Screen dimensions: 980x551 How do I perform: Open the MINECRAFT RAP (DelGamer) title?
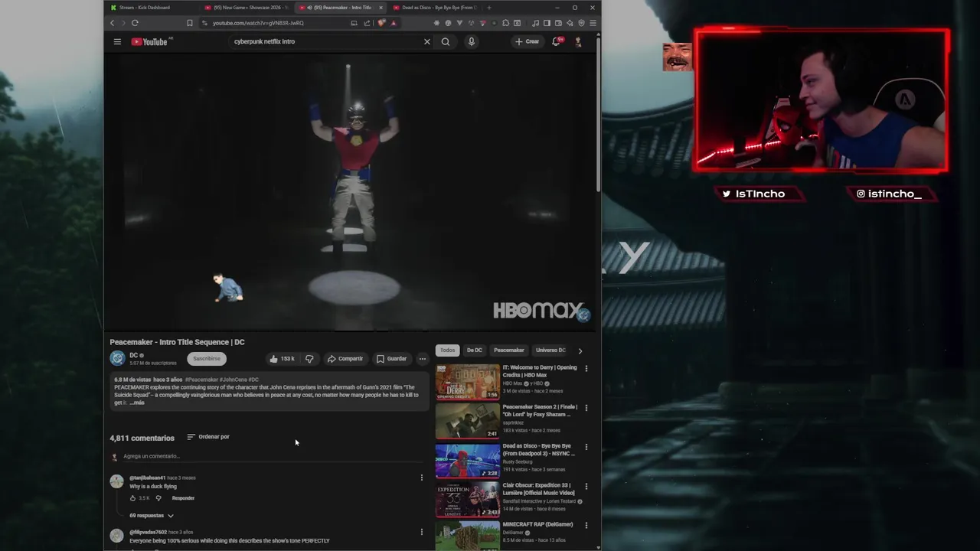tap(537, 525)
